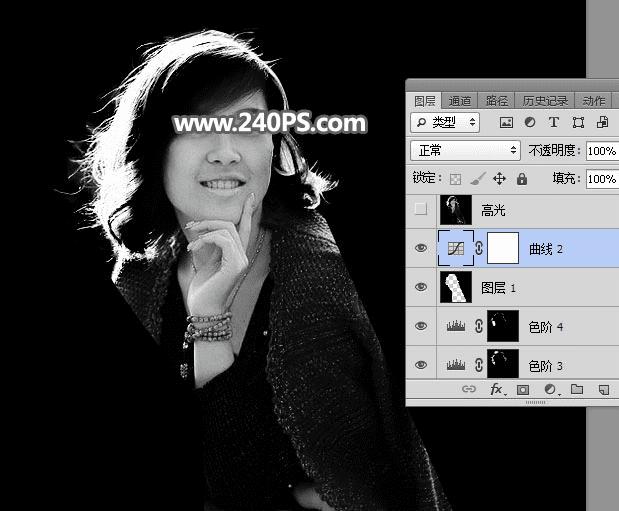Hide the 色阶 3 layer
The height and width of the screenshot is (511, 619).
tap(421, 364)
